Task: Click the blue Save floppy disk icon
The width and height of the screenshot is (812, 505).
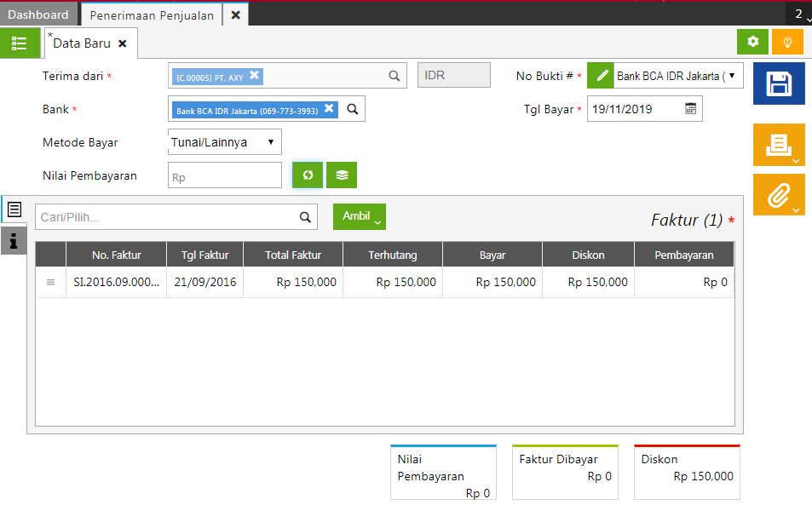Action: click(778, 83)
